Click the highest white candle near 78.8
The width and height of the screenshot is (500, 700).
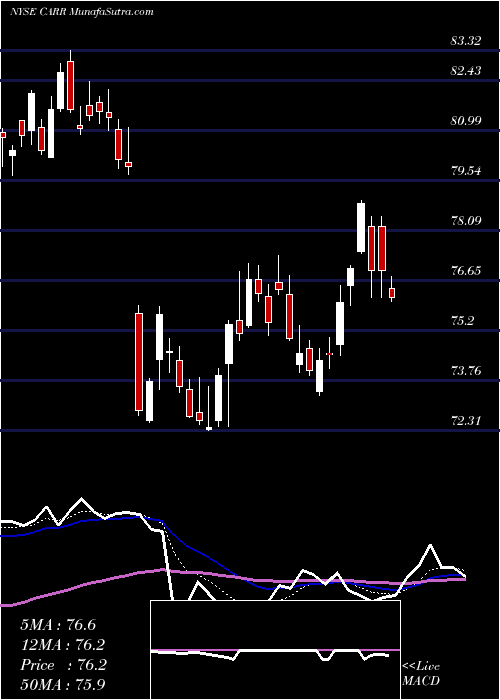361,227
